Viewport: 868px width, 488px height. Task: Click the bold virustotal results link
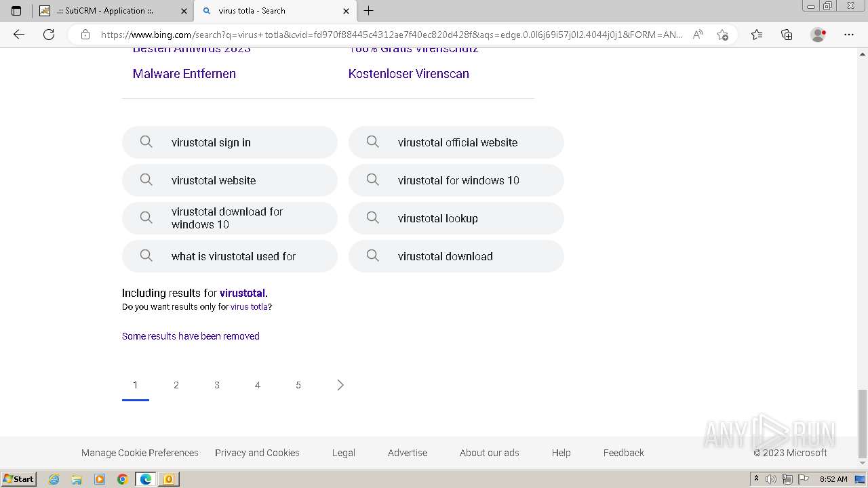[x=242, y=293]
